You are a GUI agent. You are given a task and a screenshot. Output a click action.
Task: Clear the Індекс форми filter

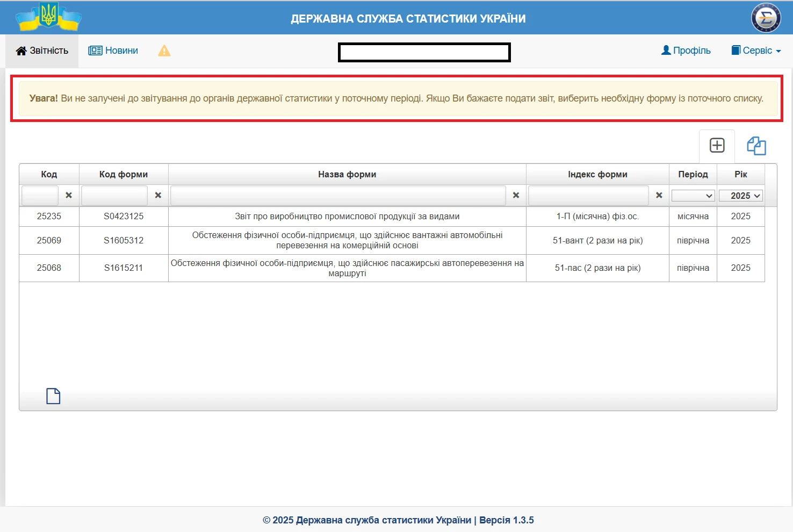659,196
